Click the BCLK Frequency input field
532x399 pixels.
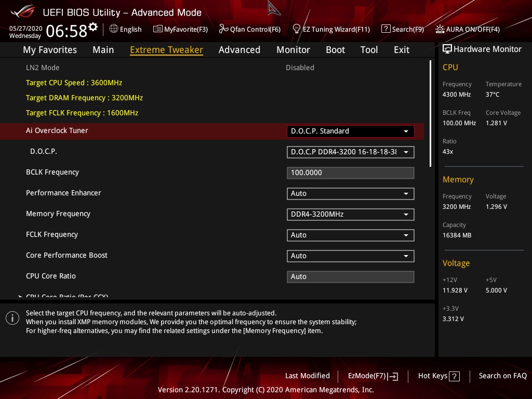(350, 173)
